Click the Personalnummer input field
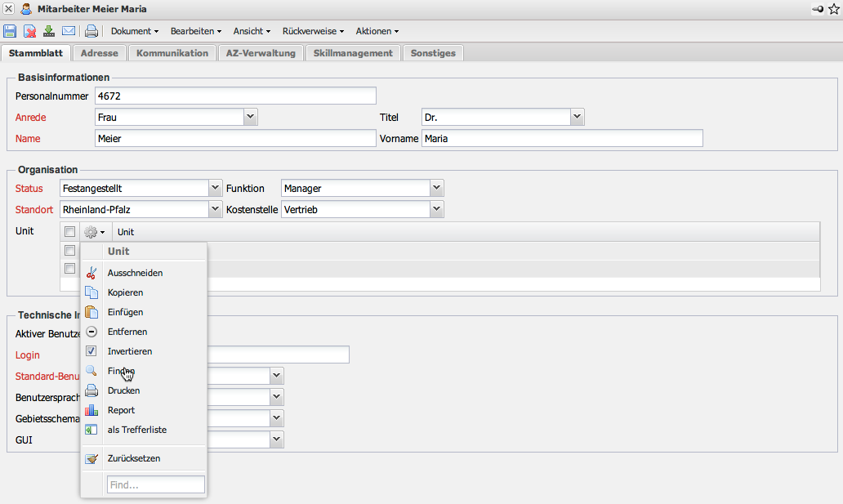843x504 pixels. pyautogui.click(x=235, y=96)
